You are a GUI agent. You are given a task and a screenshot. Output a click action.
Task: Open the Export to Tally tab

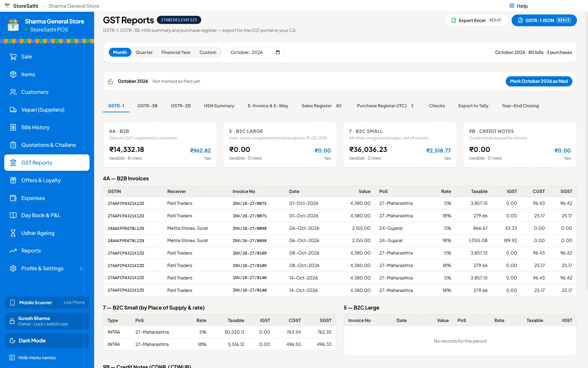[x=473, y=106]
